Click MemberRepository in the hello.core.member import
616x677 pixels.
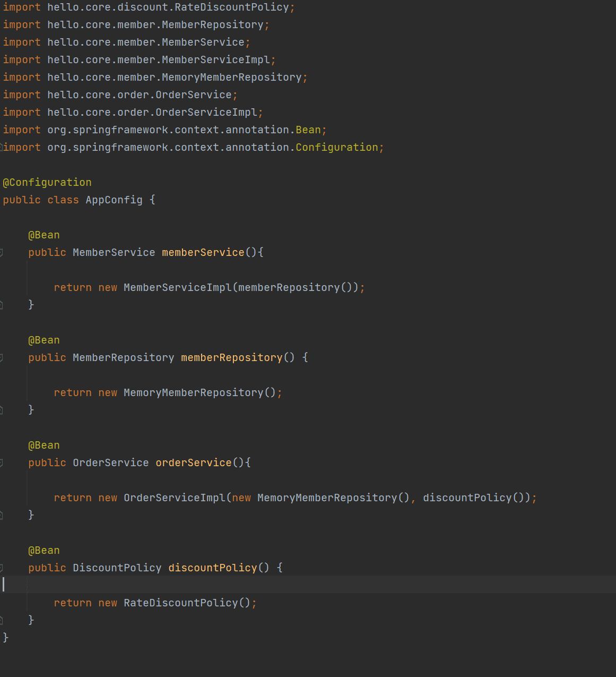pos(213,25)
